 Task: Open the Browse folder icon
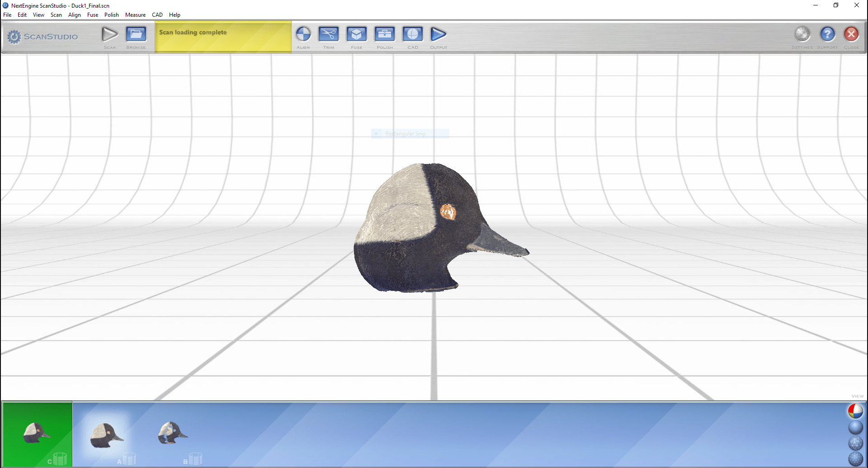point(136,34)
